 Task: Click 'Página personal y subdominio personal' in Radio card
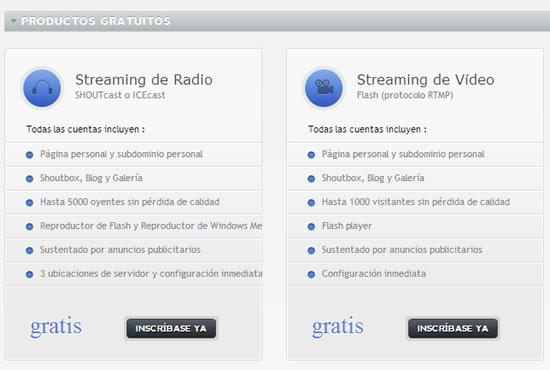[x=121, y=154]
